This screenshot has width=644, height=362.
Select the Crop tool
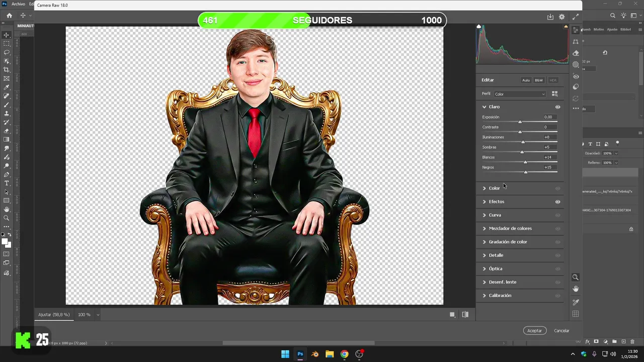click(x=7, y=70)
